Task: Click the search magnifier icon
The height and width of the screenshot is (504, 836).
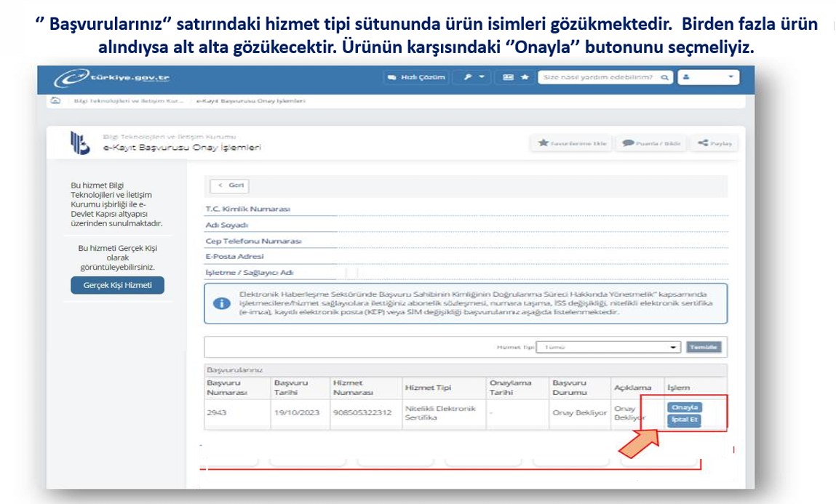Action: click(x=664, y=77)
